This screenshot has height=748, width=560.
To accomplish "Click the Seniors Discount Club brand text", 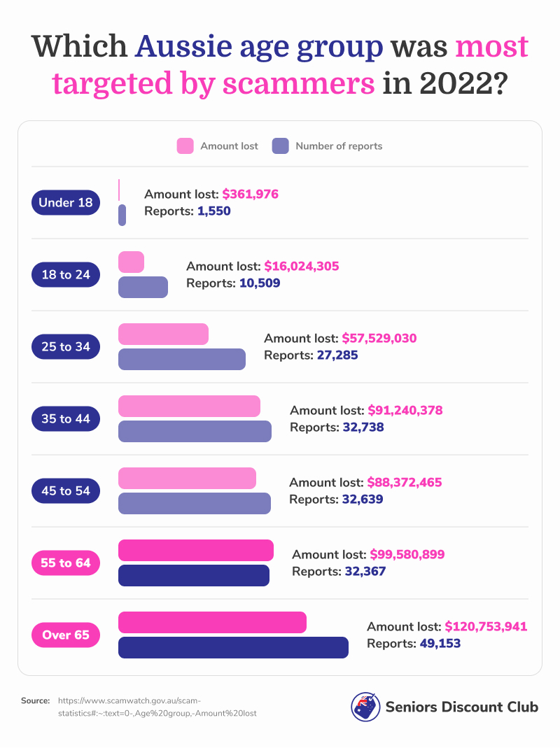I will (x=462, y=707).
